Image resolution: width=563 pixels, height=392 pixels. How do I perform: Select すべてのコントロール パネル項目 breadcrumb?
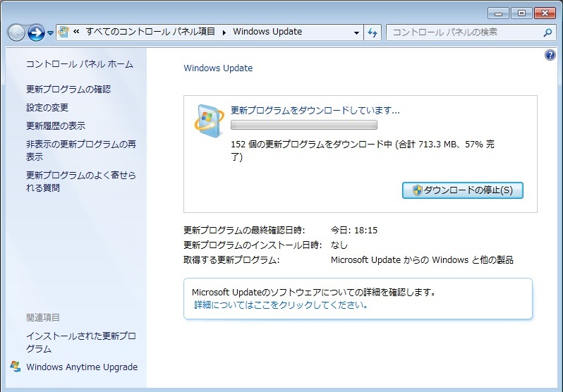[150, 32]
